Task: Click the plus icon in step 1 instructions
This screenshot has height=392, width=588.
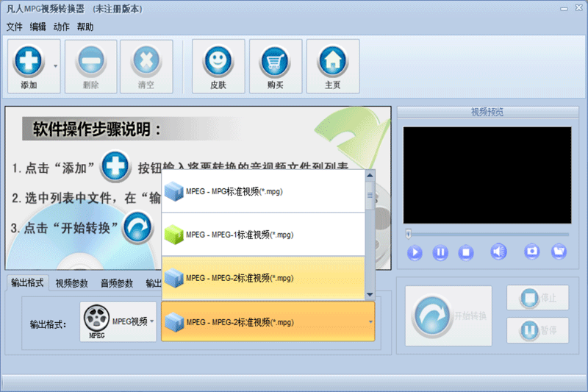Action: [115, 166]
